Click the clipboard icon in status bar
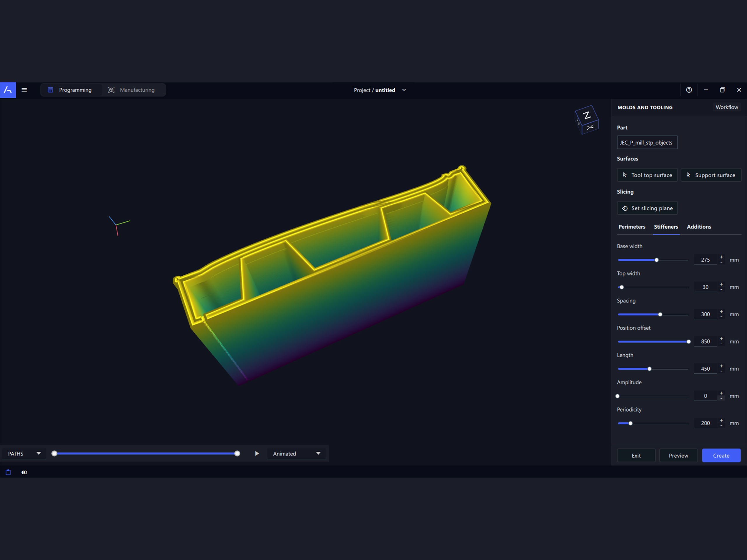 (8, 472)
